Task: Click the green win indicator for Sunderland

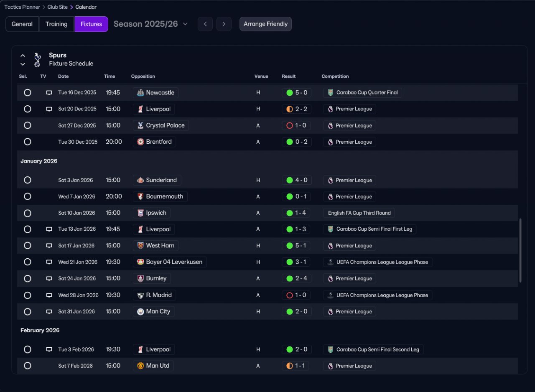Action: (289, 180)
